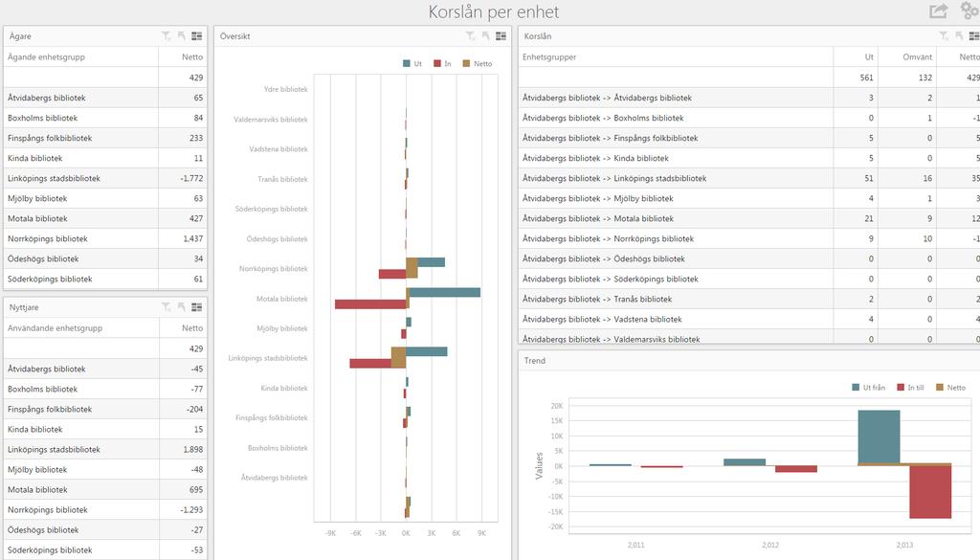Sort by 'Ägande enhetsgrupp' column header

click(81, 56)
